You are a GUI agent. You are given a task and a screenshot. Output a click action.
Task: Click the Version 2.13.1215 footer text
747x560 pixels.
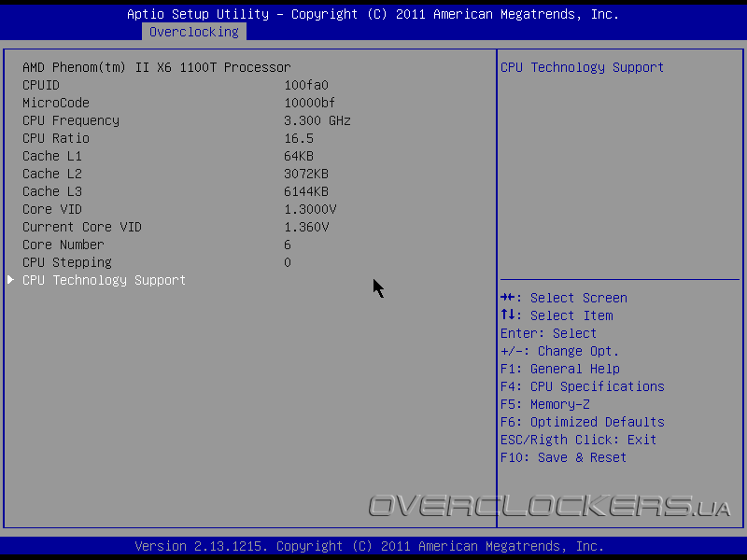coord(369,546)
